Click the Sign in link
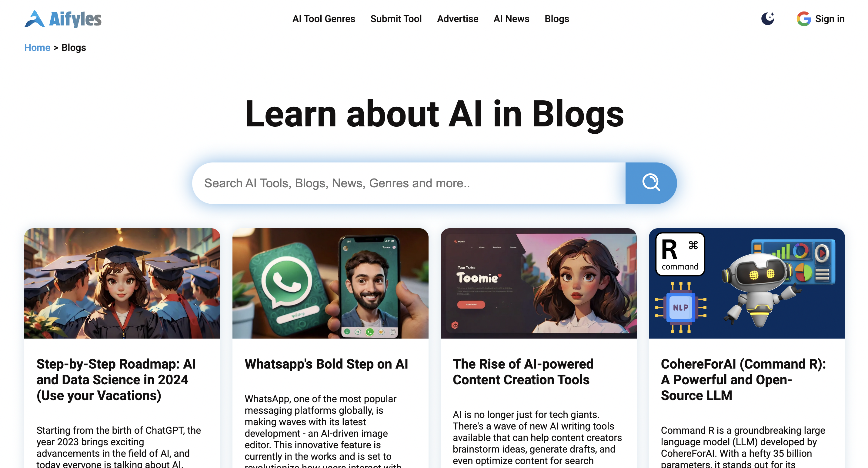 (830, 19)
